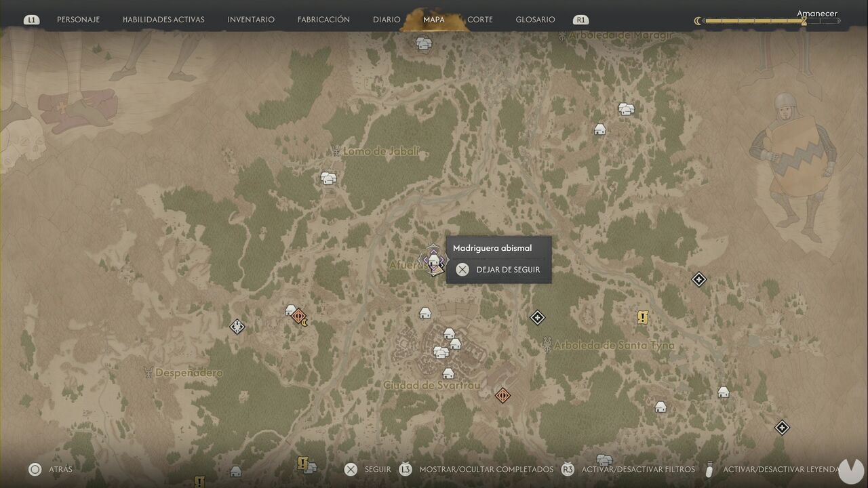Go to the Fabricación tab
Viewport: 868px width, 488px height.
tap(323, 20)
